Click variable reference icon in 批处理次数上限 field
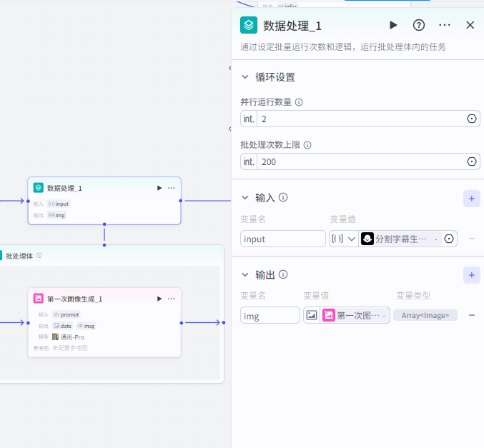 [471, 161]
